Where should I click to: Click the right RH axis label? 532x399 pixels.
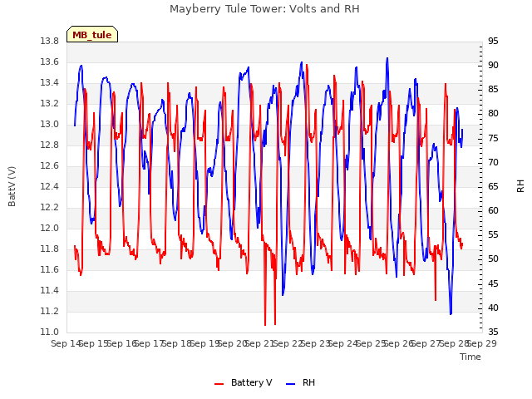pyautogui.click(x=520, y=186)
